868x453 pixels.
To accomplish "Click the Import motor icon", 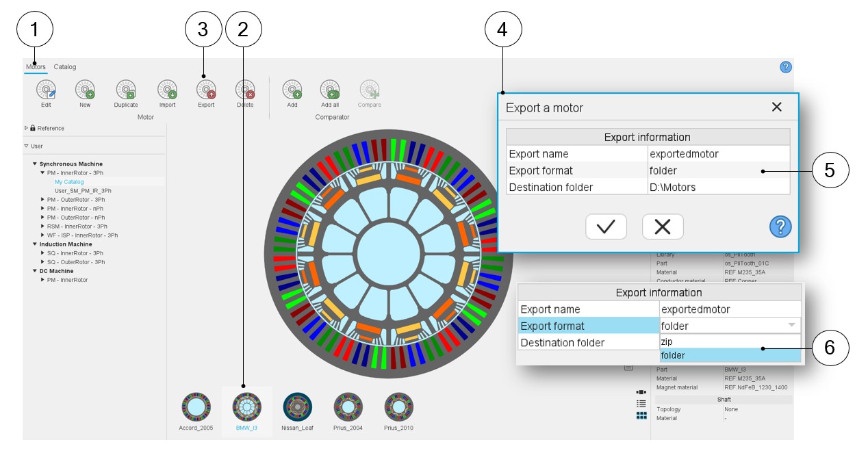I will coord(167,90).
